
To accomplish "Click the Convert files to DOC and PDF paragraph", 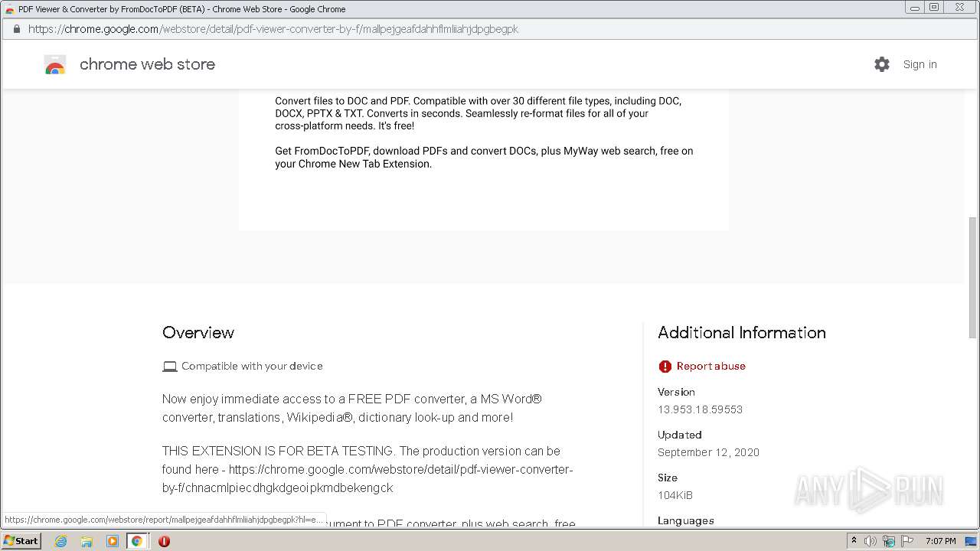I will click(478, 113).
